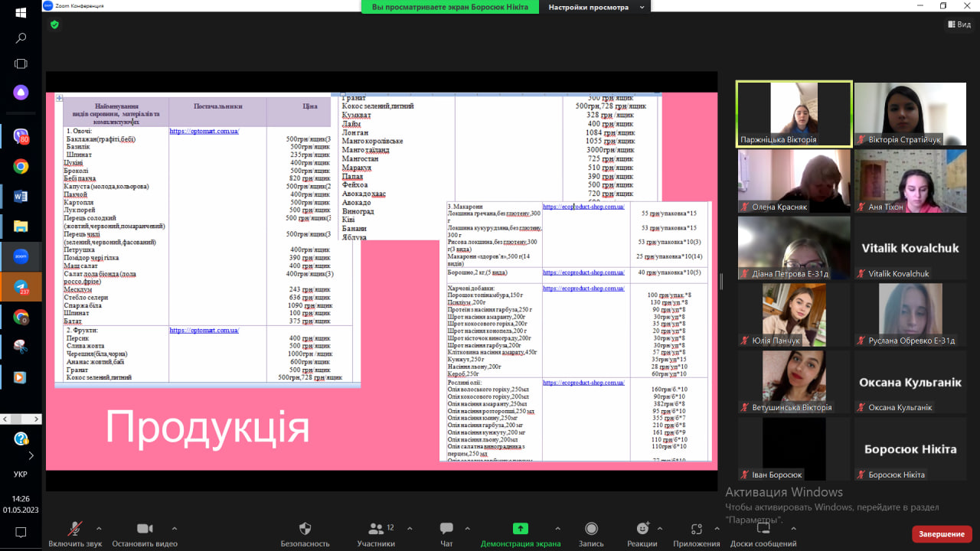Select Паржніцька Вікторія video thumbnail
This screenshot has height=551, width=980.
click(794, 114)
